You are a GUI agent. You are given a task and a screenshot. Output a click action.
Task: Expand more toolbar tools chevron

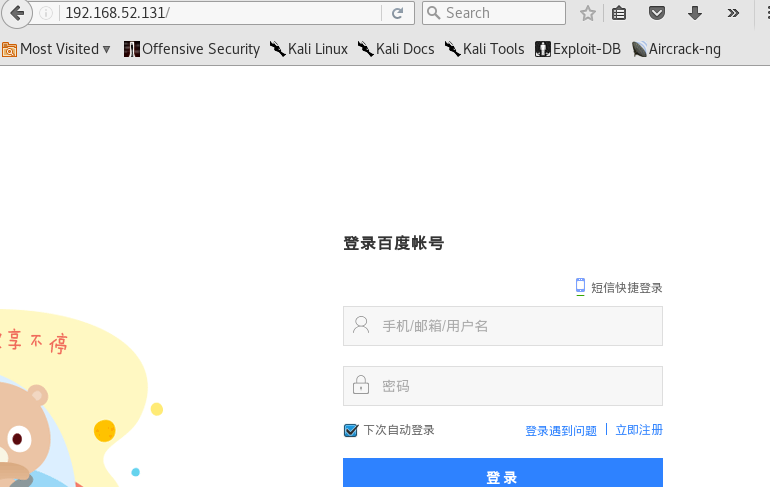tap(733, 13)
